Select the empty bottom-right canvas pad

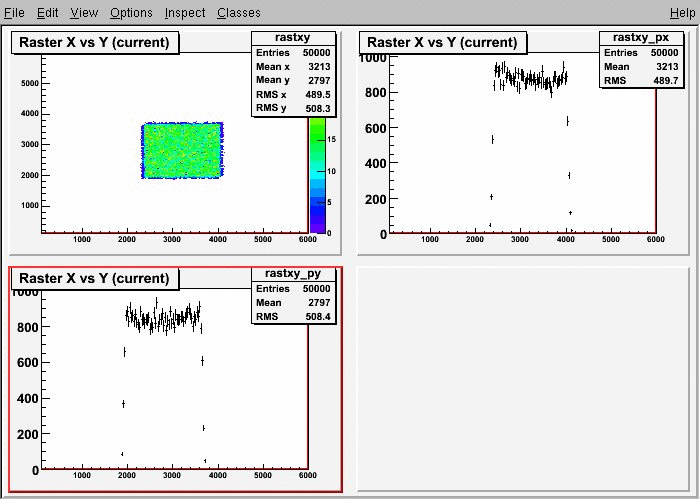(x=523, y=378)
